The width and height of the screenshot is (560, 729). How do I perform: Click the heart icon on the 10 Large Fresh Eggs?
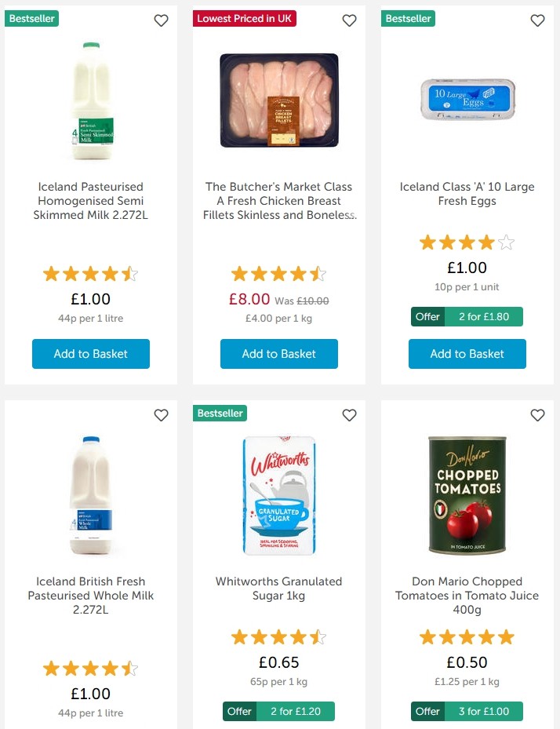point(537,20)
